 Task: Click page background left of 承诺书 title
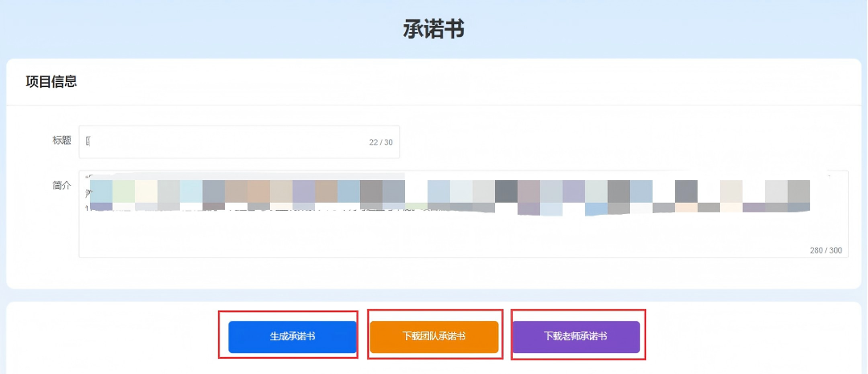tap(201, 30)
